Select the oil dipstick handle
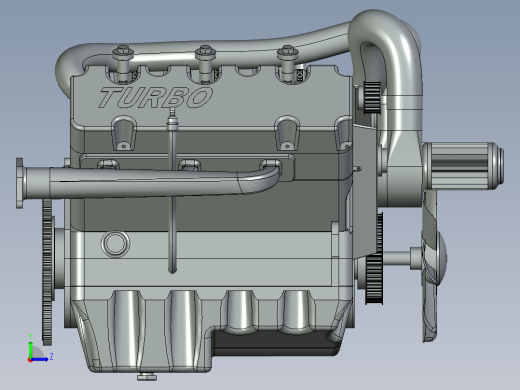 point(172,119)
